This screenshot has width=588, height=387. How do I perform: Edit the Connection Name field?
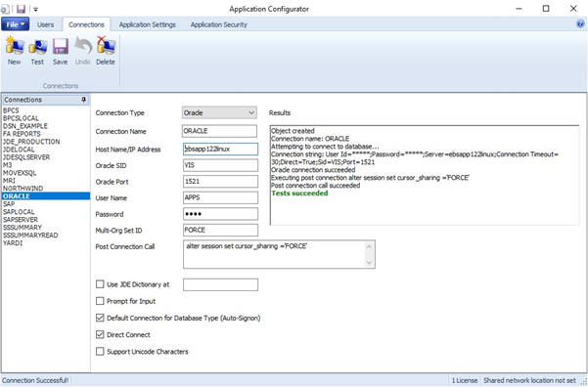pyautogui.click(x=220, y=131)
